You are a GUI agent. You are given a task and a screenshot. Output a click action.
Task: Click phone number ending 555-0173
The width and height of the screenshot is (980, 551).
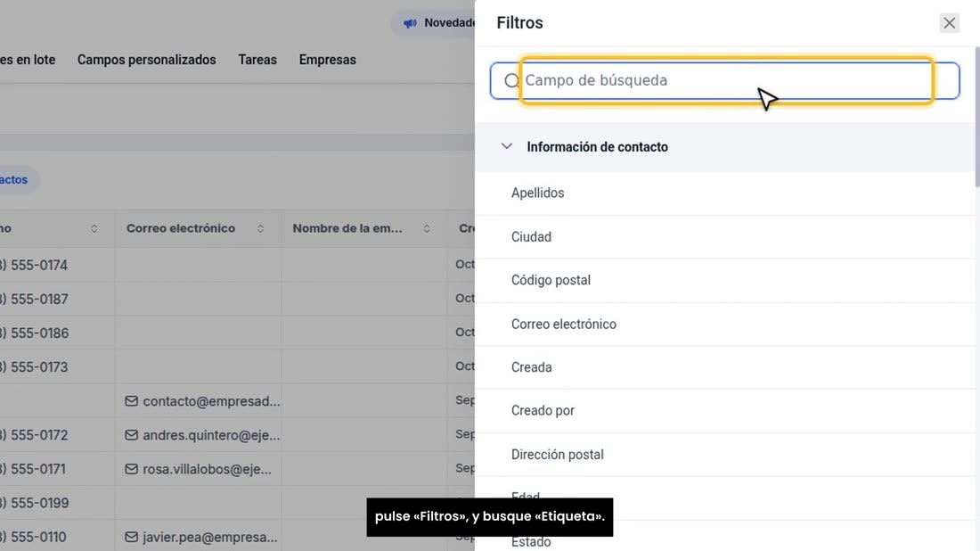point(34,367)
